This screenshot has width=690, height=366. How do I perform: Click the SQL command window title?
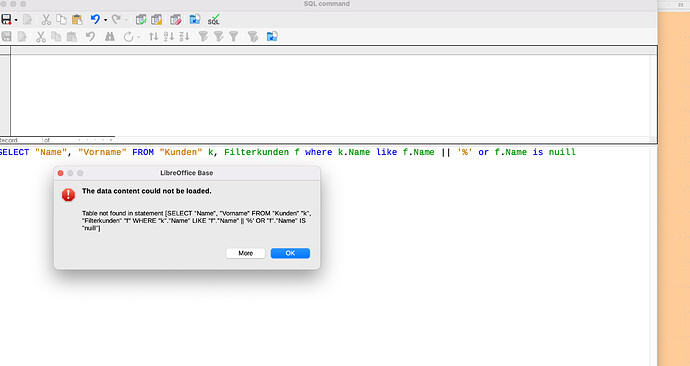pos(327,4)
